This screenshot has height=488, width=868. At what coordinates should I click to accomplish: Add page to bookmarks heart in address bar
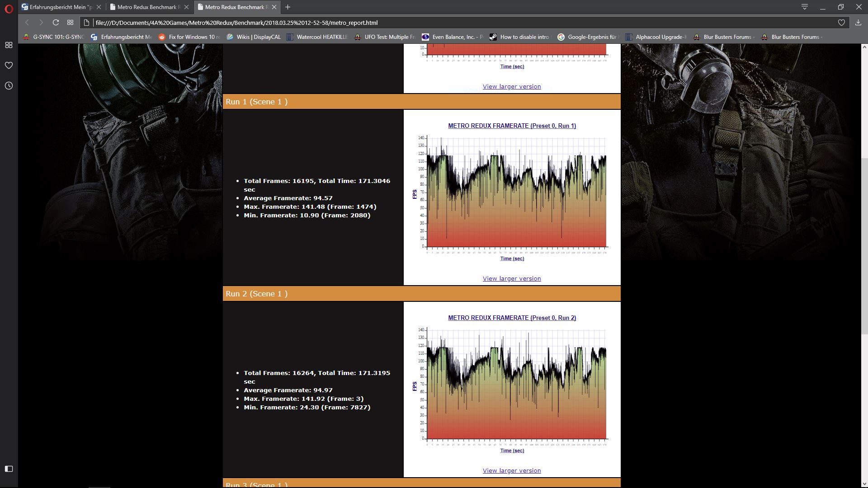[x=841, y=23]
